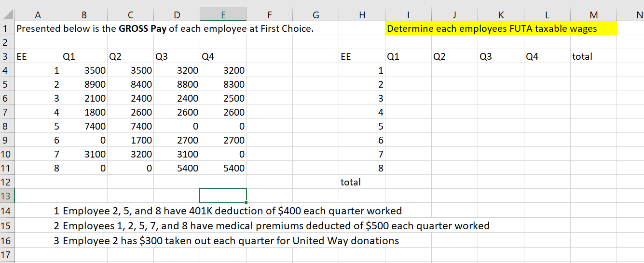
Task: Click the note 'Employee 2, 5, and 8 have 401K deduction'
Action: pos(233,210)
